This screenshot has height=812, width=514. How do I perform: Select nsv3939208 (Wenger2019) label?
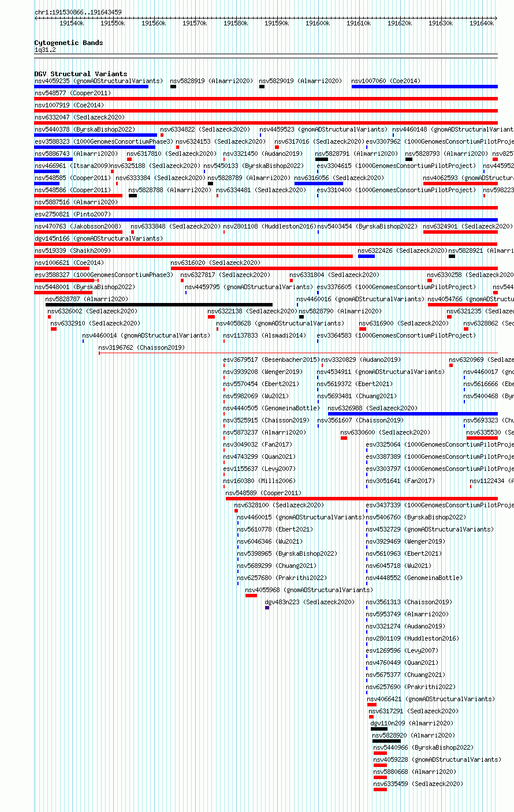[x=263, y=372]
